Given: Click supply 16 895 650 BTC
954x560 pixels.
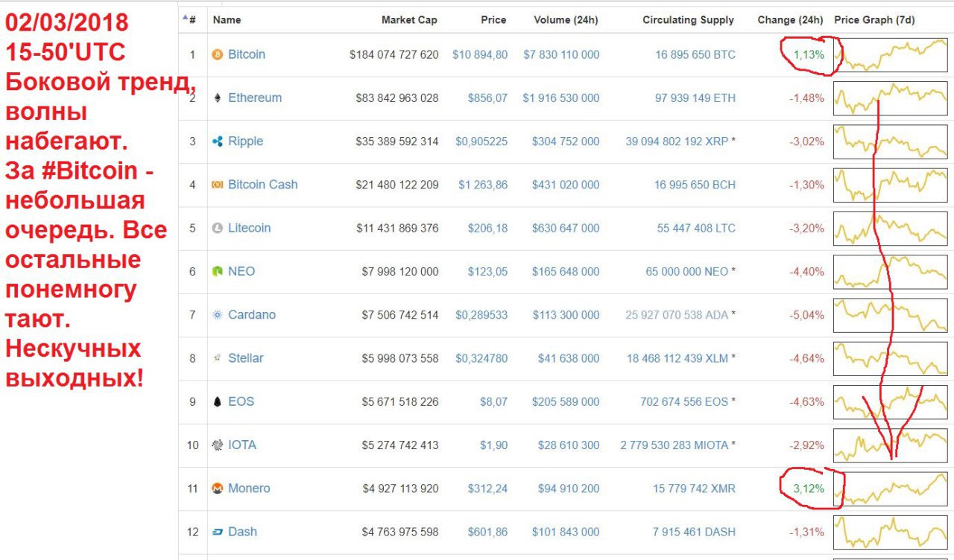Looking at the screenshot, I should point(695,55).
